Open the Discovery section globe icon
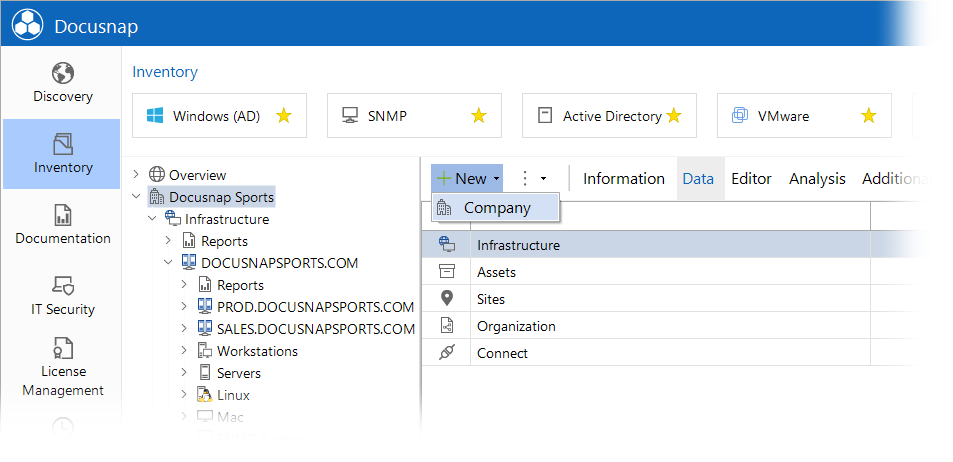953x462 pixels. [63, 74]
